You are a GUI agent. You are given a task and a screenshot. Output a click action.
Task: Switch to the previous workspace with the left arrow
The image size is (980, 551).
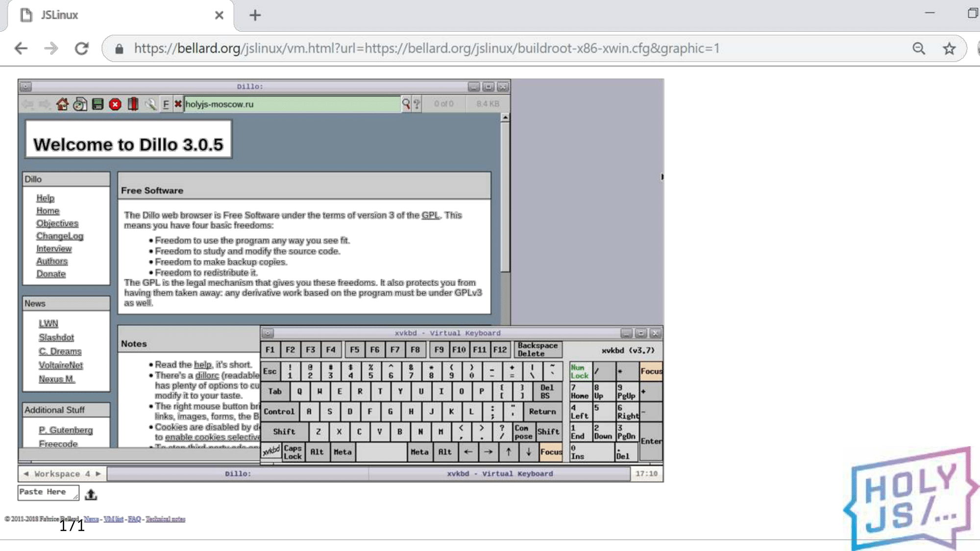click(26, 474)
